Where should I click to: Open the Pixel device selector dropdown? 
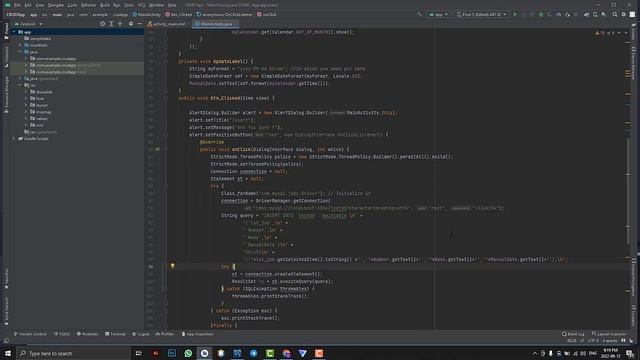coord(481,14)
